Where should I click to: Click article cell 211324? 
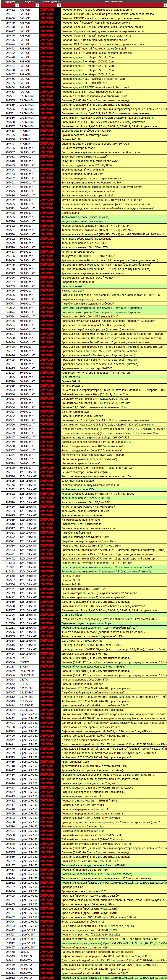(x=10, y=455)
